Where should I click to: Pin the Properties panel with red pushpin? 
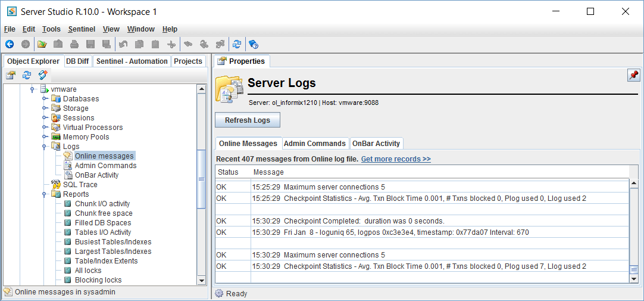tap(633, 75)
